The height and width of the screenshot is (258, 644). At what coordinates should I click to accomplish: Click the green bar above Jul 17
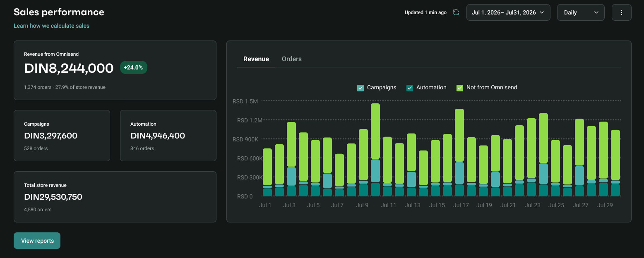coord(459,135)
